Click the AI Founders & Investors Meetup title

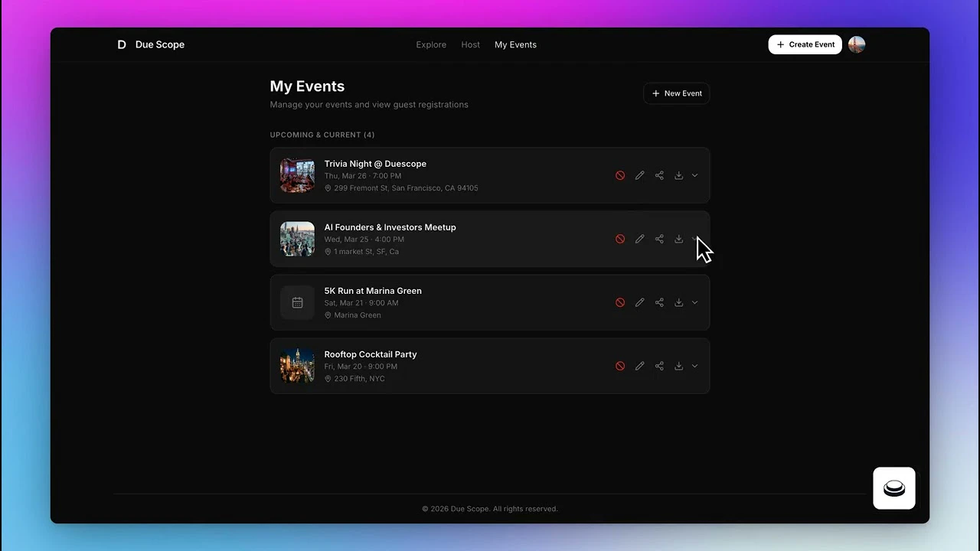point(390,227)
